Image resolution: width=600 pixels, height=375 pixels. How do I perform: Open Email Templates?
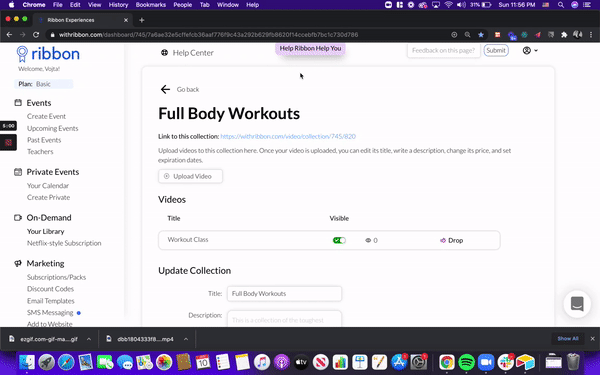coord(51,301)
